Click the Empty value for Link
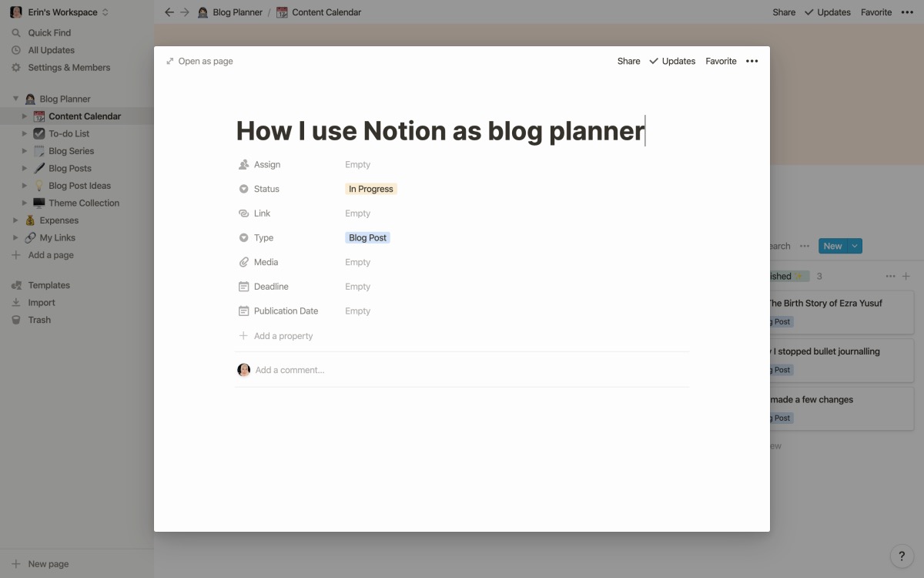 point(358,213)
